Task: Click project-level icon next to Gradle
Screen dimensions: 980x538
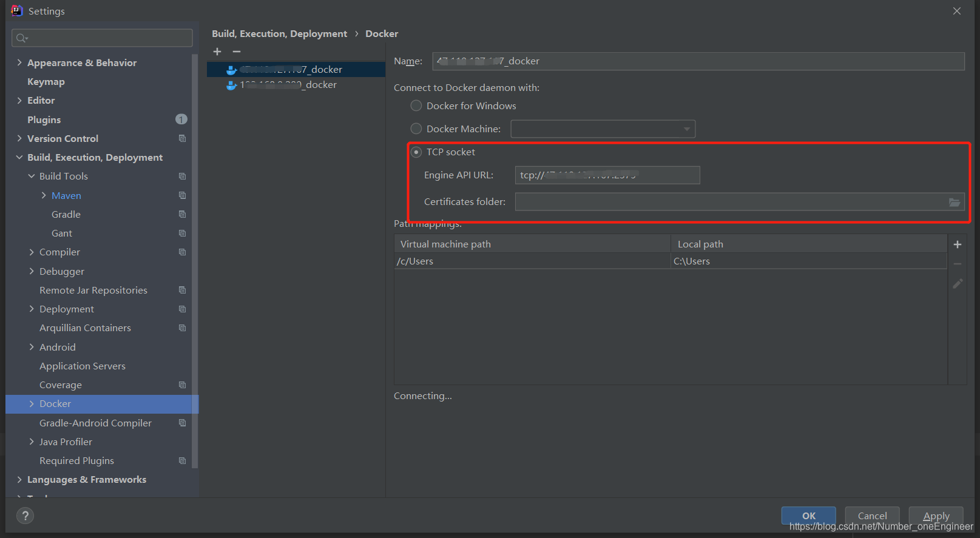Action: point(182,214)
